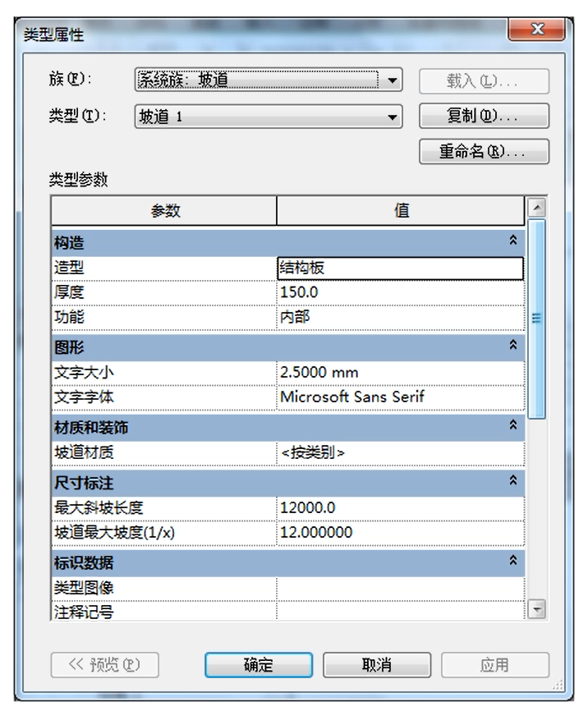Click the 复制 (Duplicate) button
The width and height of the screenshot is (588, 711).
[483, 117]
